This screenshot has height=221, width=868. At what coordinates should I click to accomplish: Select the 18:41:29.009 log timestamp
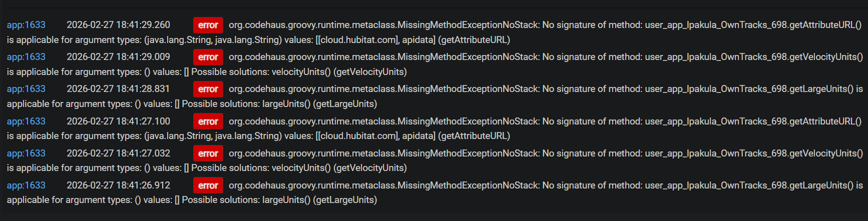coord(118,57)
